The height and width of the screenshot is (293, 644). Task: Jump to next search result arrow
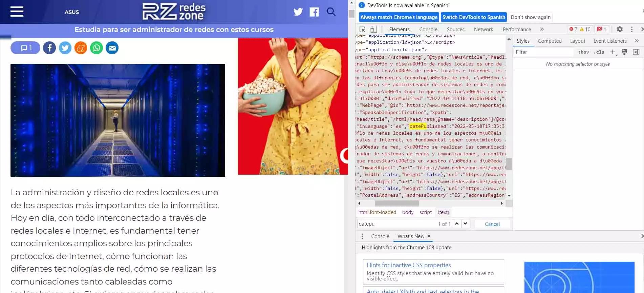465,223
